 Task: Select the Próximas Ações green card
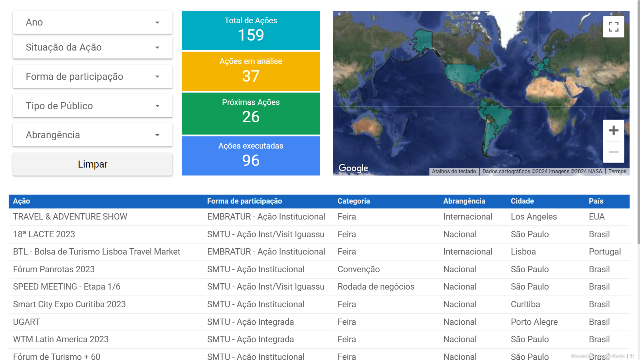(251, 113)
